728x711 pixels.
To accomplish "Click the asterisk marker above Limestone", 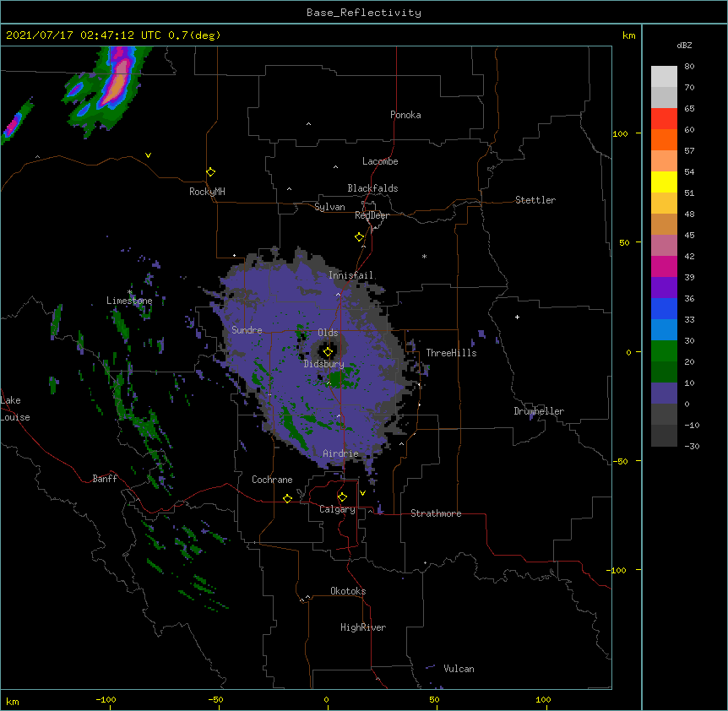I will 130,292.
